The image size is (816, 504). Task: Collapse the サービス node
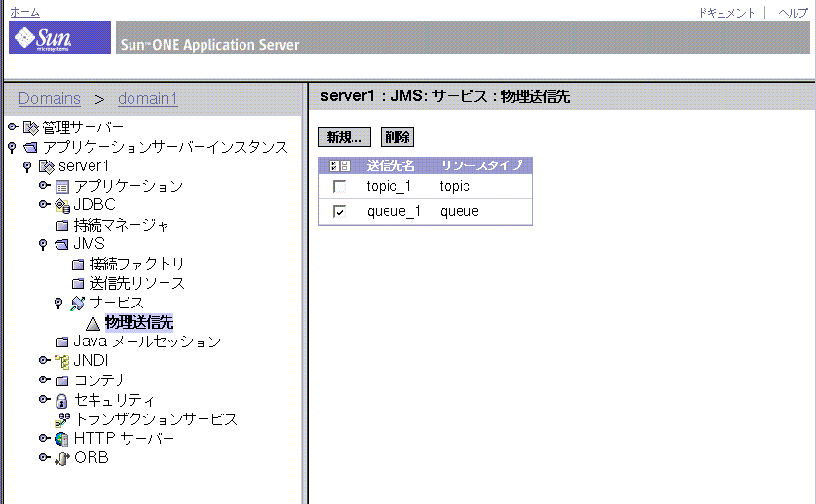58,304
